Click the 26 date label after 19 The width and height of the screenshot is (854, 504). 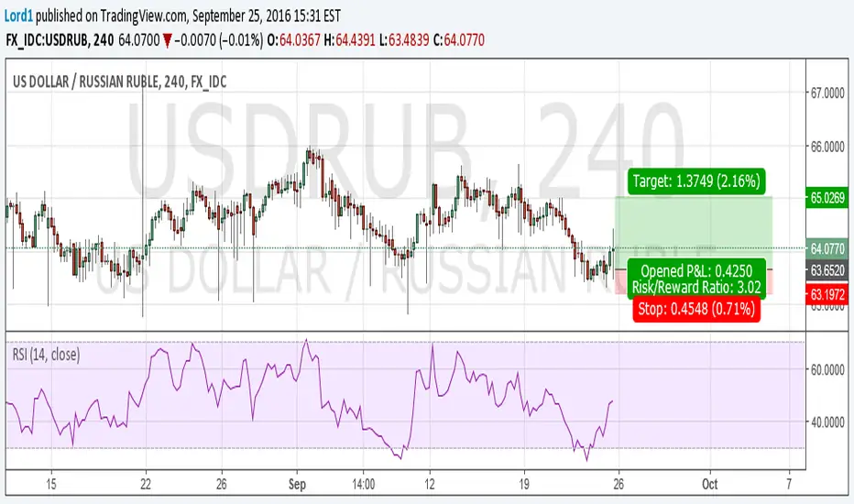coord(619,485)
